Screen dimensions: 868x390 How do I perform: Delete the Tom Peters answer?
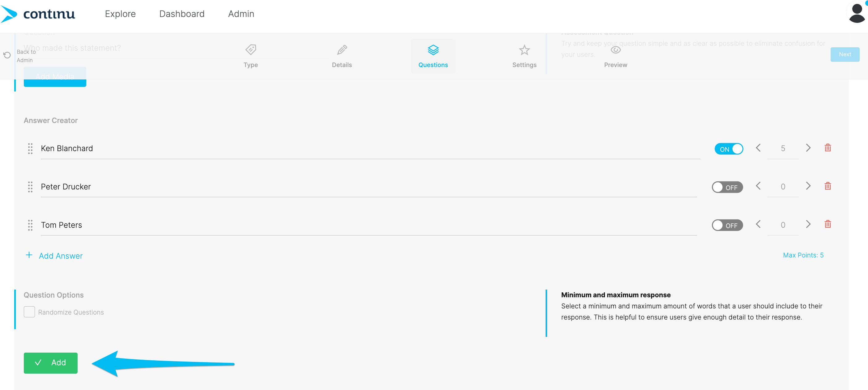coord(828,224)
